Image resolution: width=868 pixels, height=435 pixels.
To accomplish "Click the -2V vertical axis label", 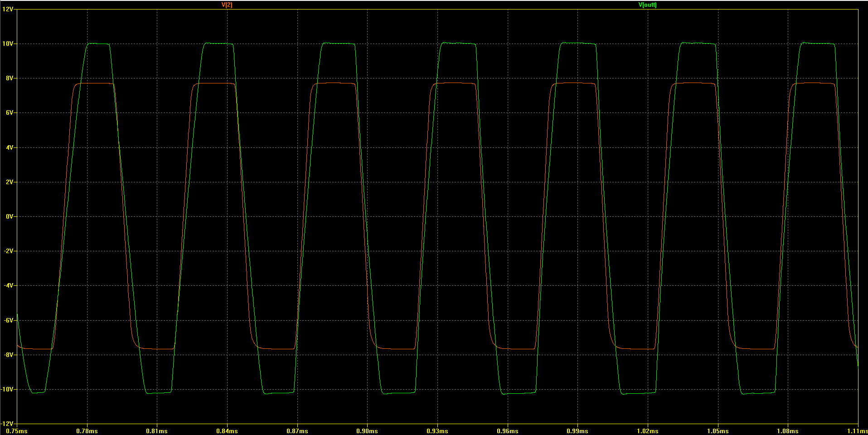I will coord(9,251).
